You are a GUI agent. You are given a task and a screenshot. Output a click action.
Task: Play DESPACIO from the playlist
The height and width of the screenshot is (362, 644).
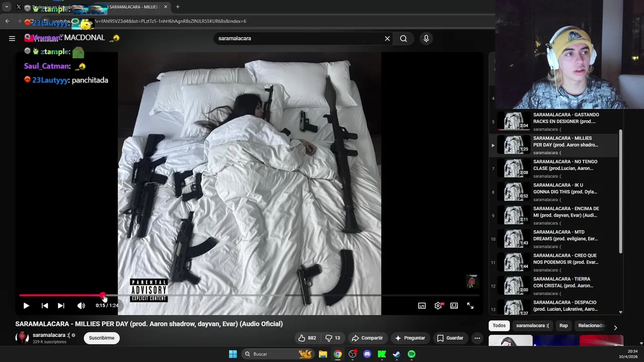[x=553, y=307]
